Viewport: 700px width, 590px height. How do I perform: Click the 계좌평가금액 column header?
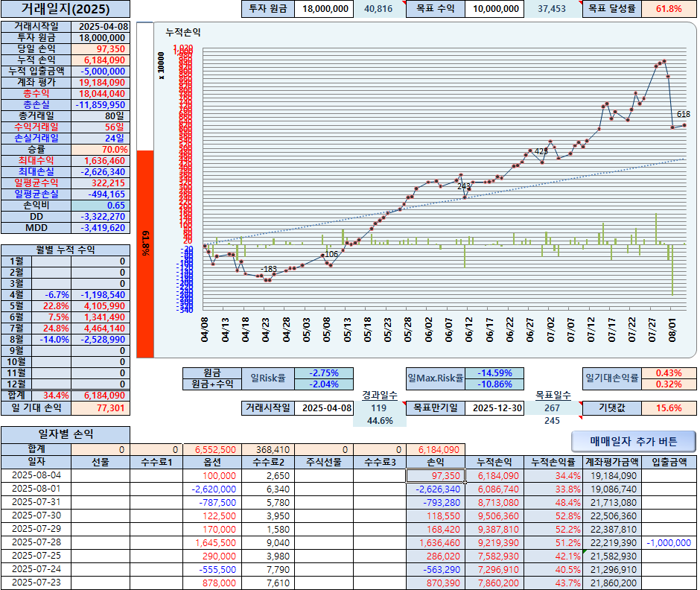(x=612, y=463)
